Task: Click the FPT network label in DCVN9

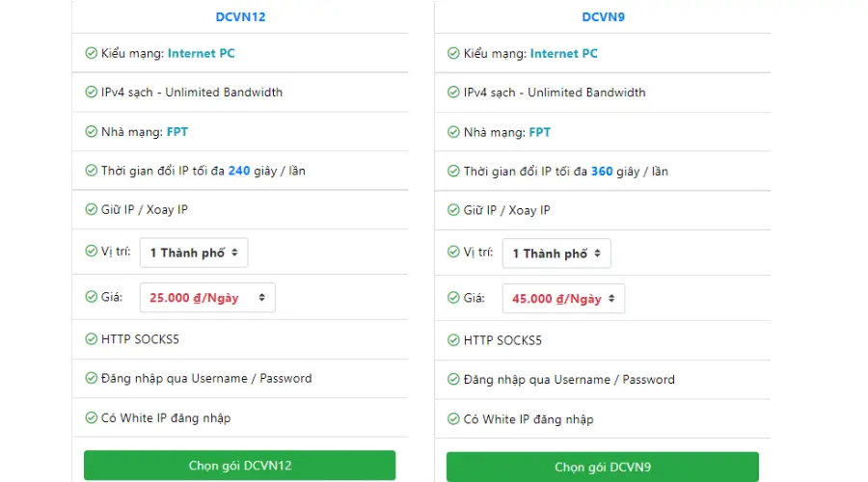Action: 539,132
